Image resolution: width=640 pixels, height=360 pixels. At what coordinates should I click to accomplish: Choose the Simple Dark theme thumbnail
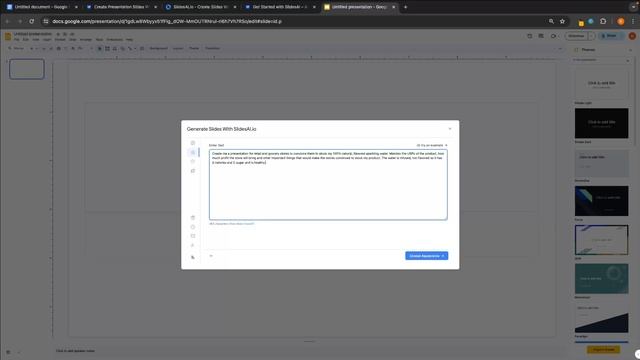pyautogui.click(x=602, y=123)
